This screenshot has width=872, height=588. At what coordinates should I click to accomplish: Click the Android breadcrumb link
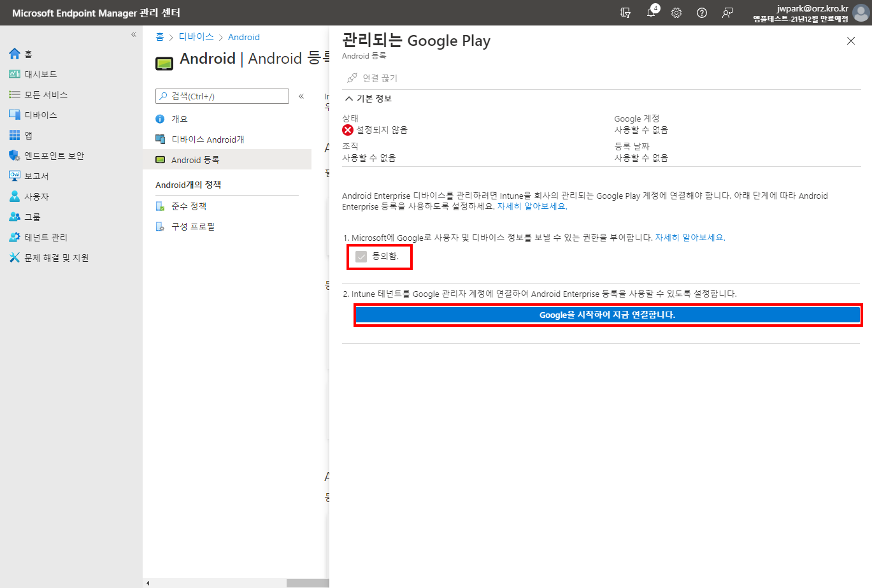click(x=244, y=37)
